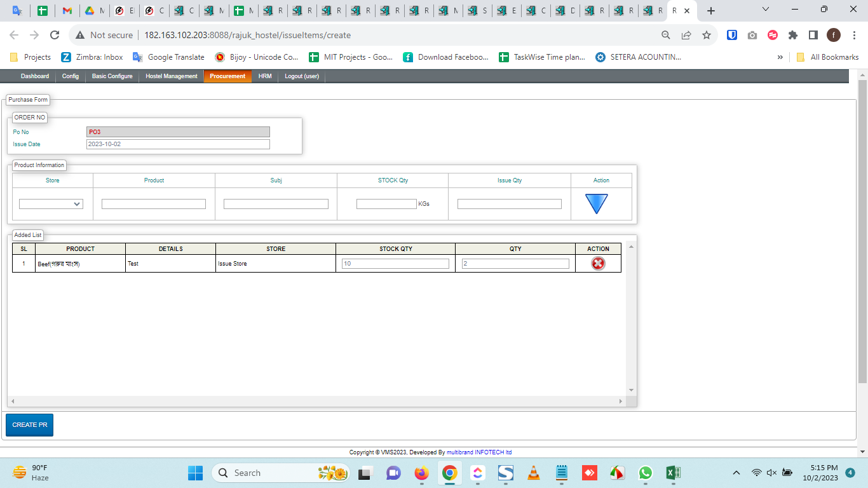Open the Hostel Management menu

[x=172, y=76]
